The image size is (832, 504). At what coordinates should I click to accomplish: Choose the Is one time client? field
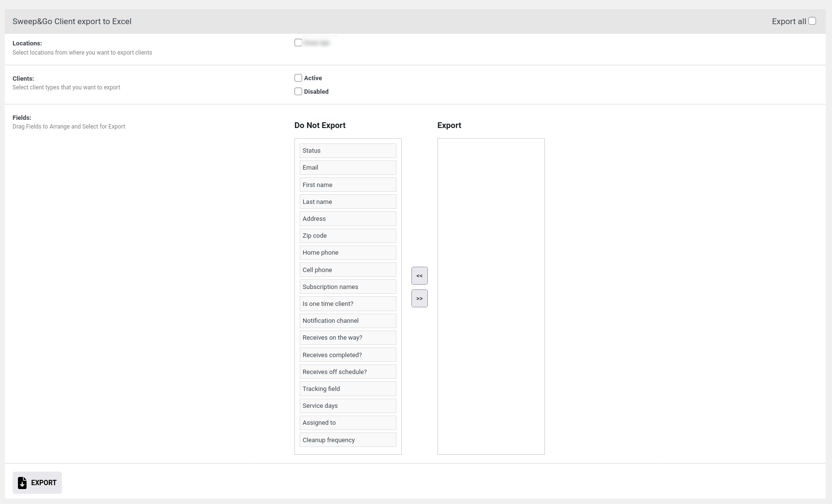click(x=348, y=303)
